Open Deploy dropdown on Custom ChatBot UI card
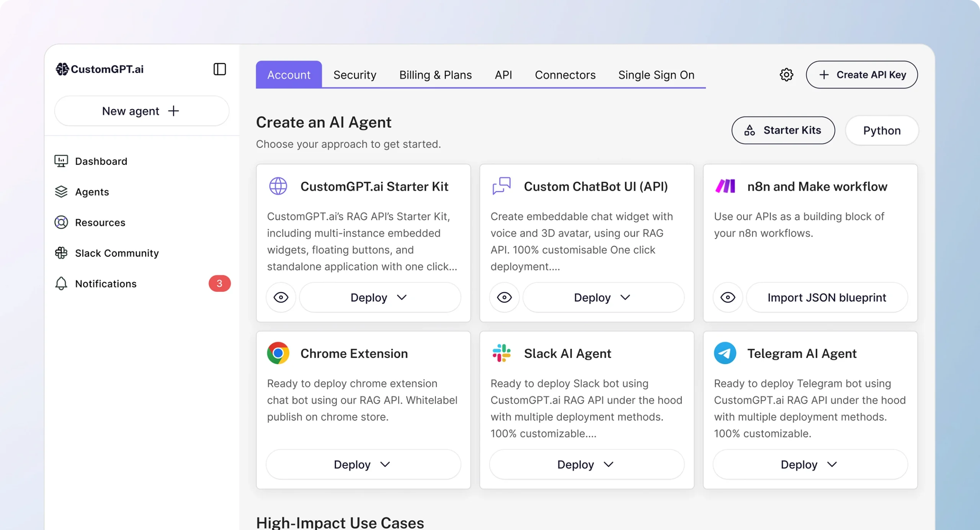The height and width of the screenshot is (530, 980). (x=604, y=298)
